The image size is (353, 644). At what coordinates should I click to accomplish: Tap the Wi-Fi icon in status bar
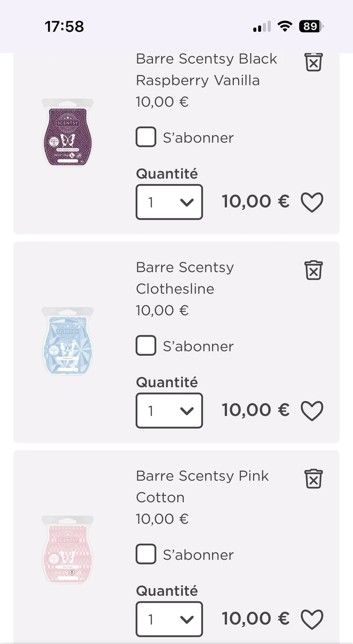(284, 26)
